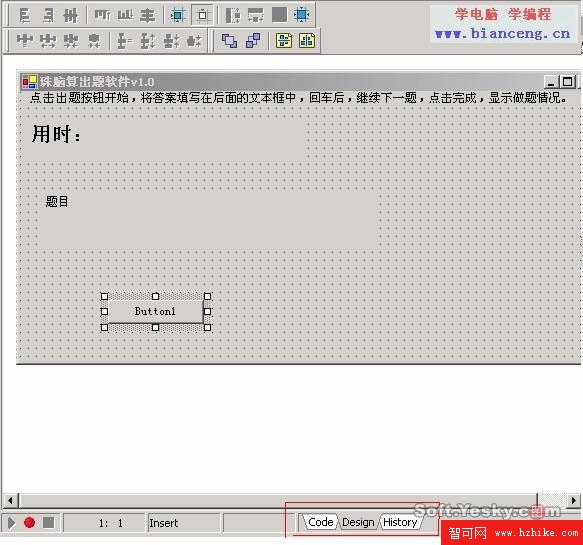Viewport: 583px width, 545px height.
Task: Click the Align Tops toolbar icon
Action: point(102,16)
